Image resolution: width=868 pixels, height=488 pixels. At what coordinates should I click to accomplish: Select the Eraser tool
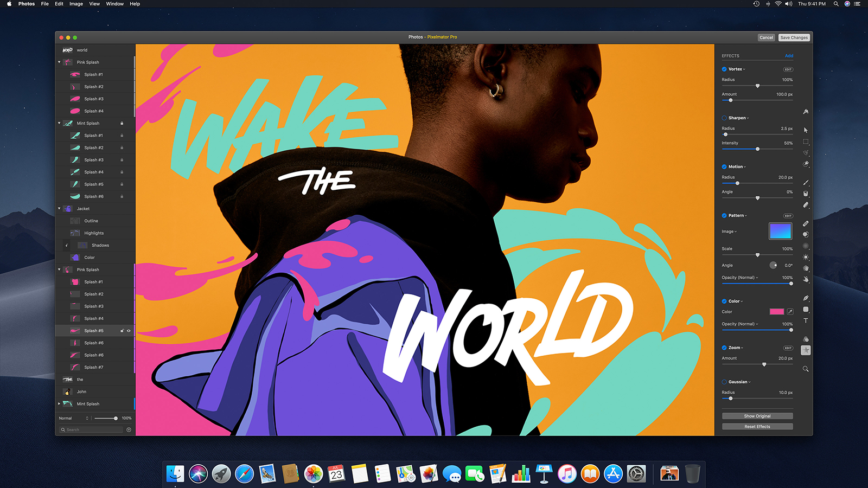(806, 204)
